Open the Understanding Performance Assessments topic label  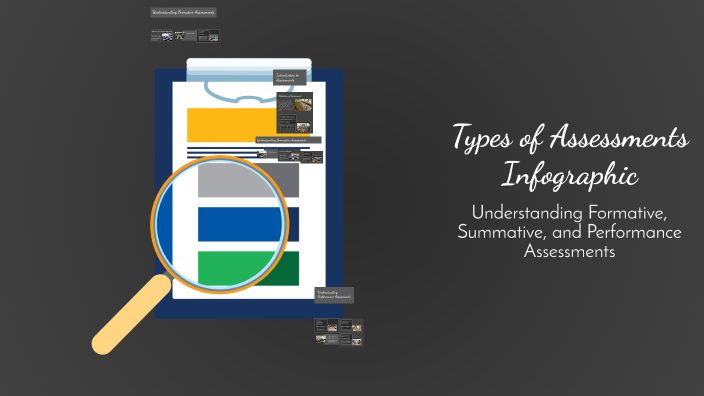coord(334,295)
